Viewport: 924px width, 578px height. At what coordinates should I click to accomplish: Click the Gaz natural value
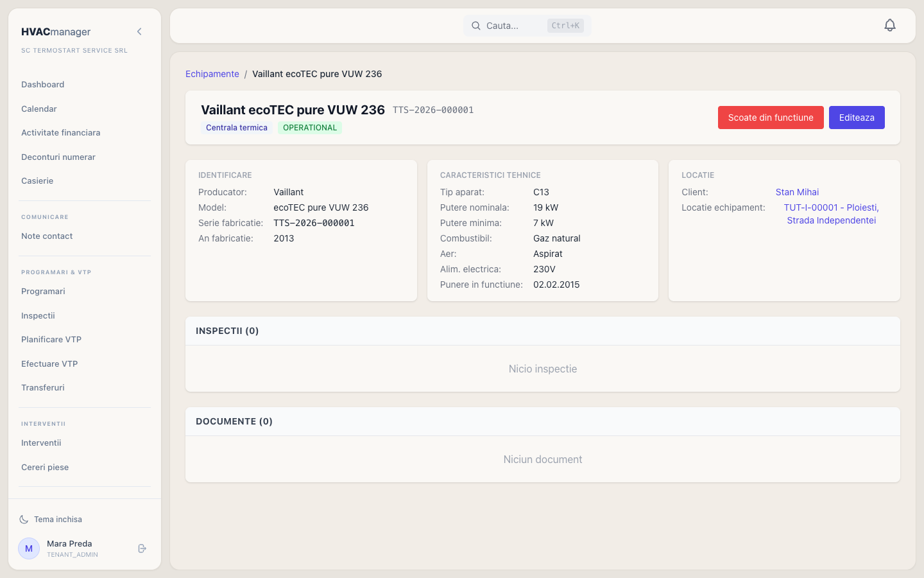[x=557, y=238]
